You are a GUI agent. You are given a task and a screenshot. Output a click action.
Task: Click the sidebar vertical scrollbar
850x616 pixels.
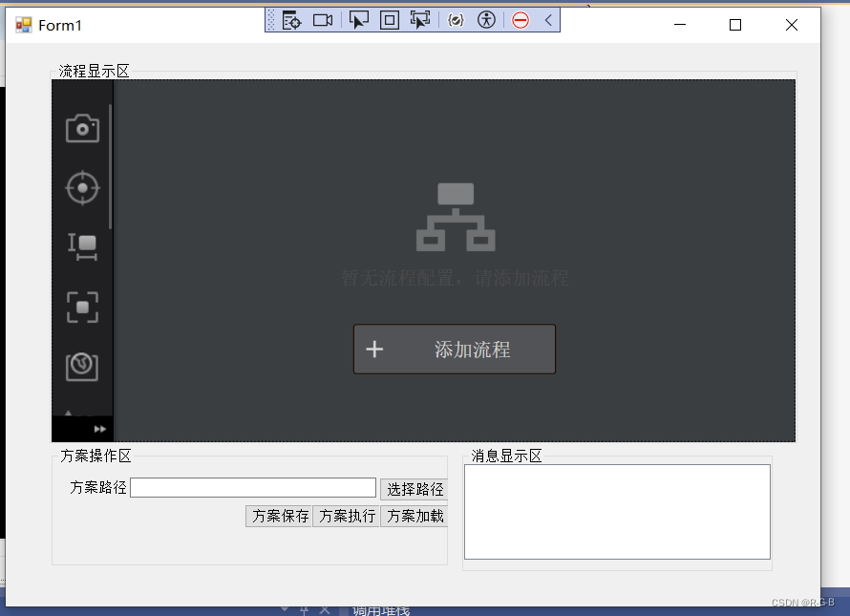pyautogui.click(x=110, y=166)
